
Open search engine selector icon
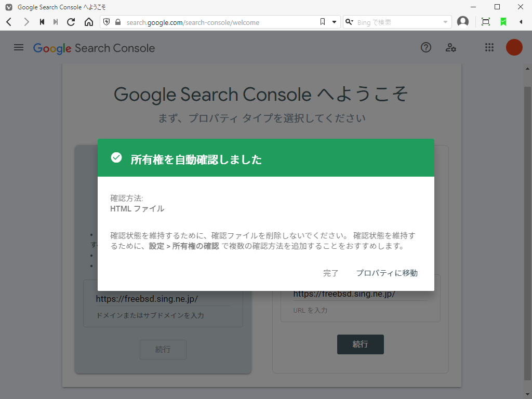pyautogui.click(x=349, y=22)
